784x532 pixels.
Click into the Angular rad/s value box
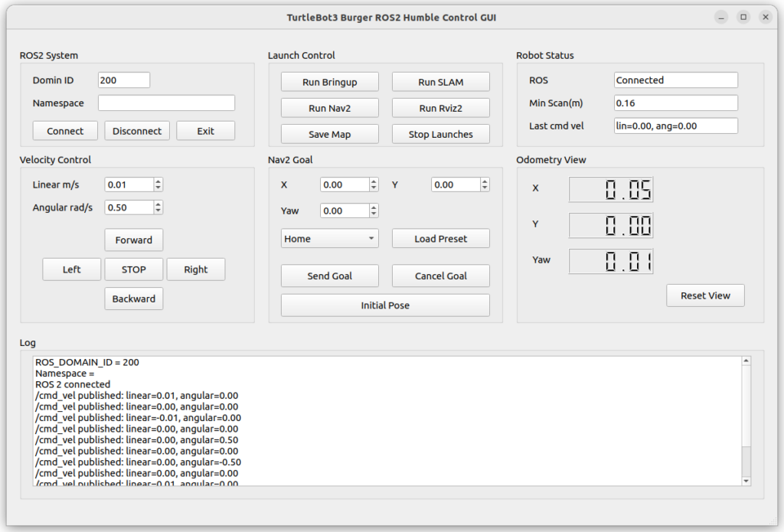click(129, 207)
